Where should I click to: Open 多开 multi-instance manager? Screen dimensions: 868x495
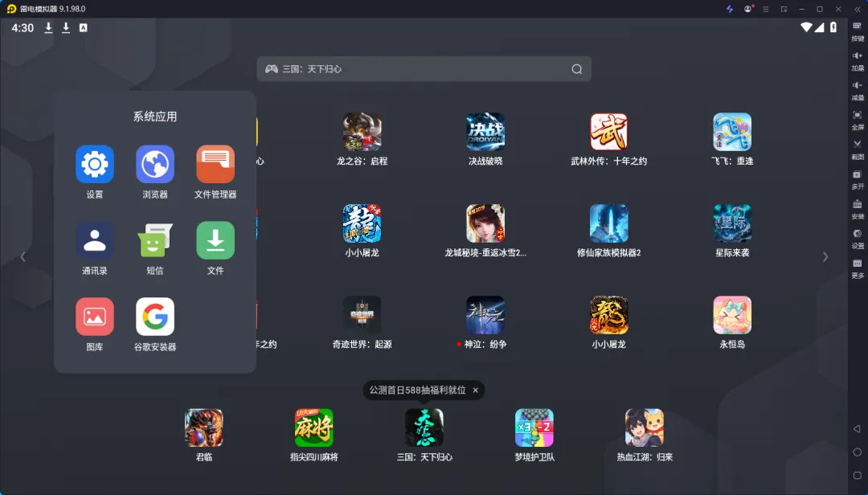[858, 179]
